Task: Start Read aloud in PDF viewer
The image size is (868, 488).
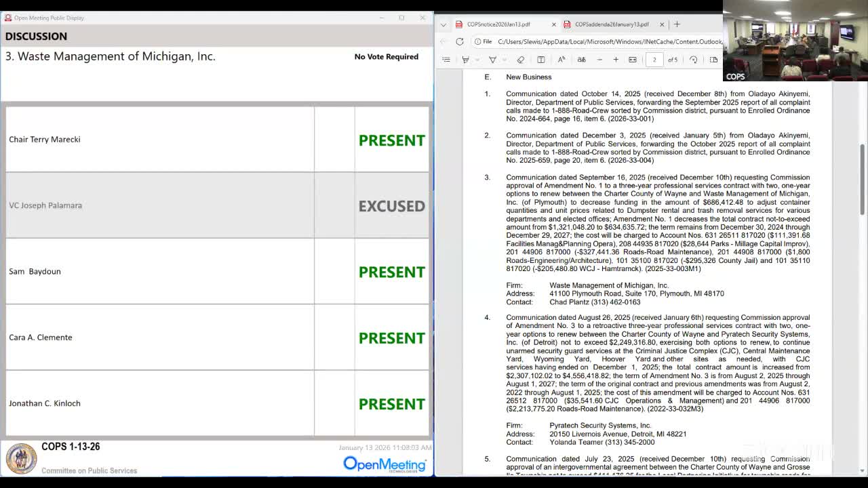Action: [561, 60]
